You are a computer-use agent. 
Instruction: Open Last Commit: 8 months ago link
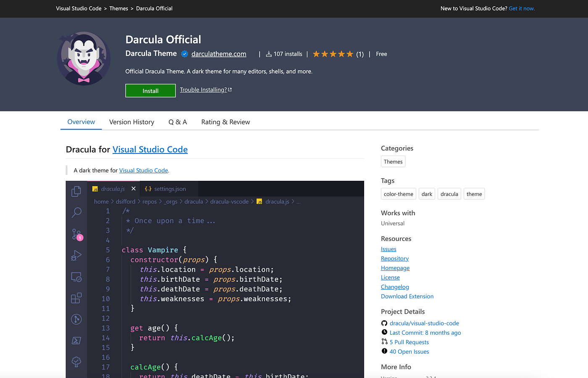(x=425, y=333)
